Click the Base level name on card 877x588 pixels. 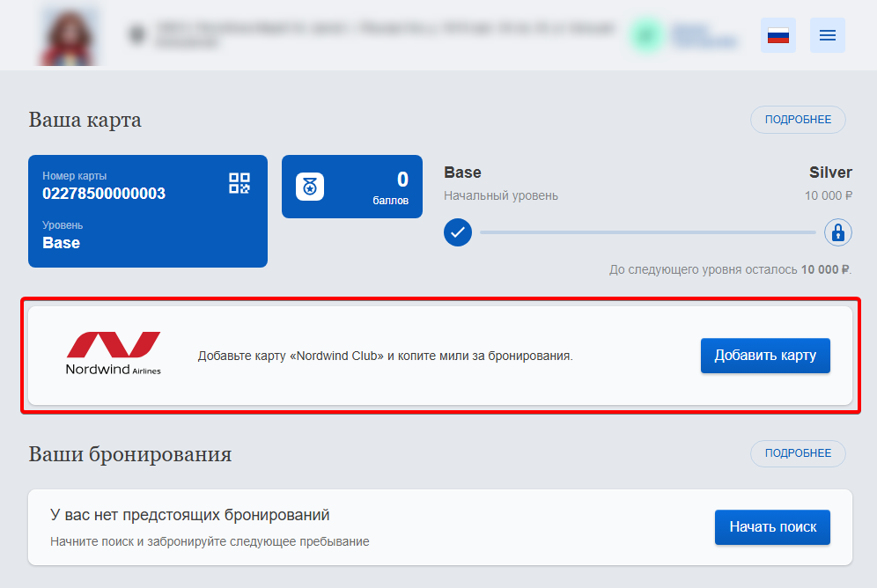[x=61, y=243]
